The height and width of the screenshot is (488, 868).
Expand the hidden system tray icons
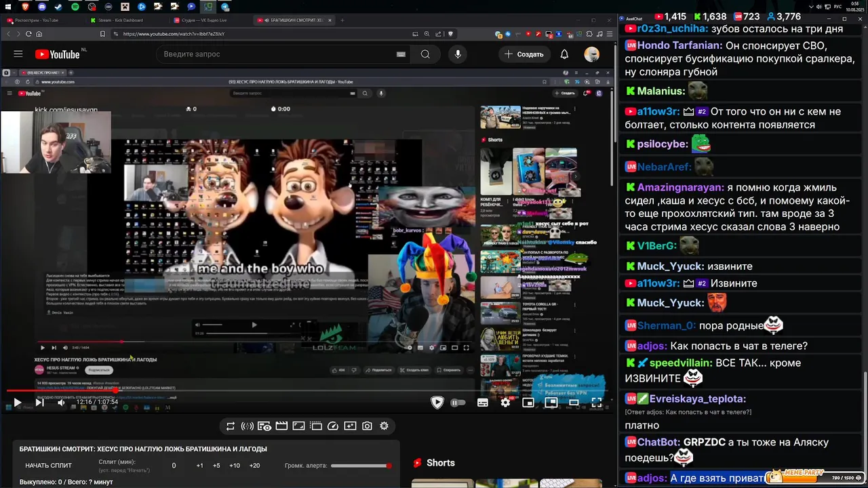tap(811, 7)
